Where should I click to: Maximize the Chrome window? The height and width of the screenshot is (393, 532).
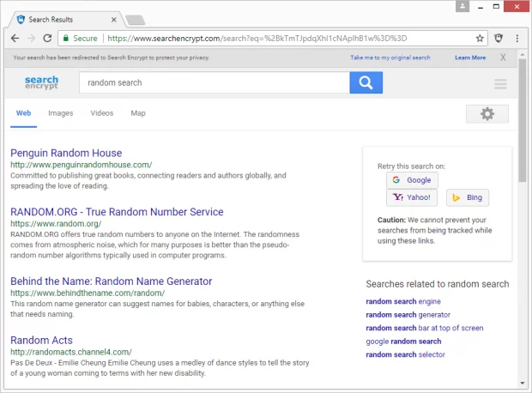tap(496, 7)
